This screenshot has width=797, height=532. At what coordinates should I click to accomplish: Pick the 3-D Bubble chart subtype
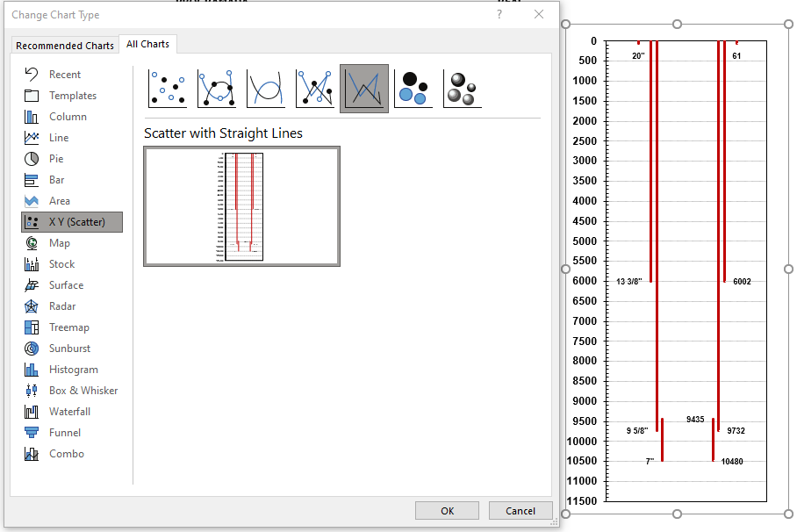463,89
